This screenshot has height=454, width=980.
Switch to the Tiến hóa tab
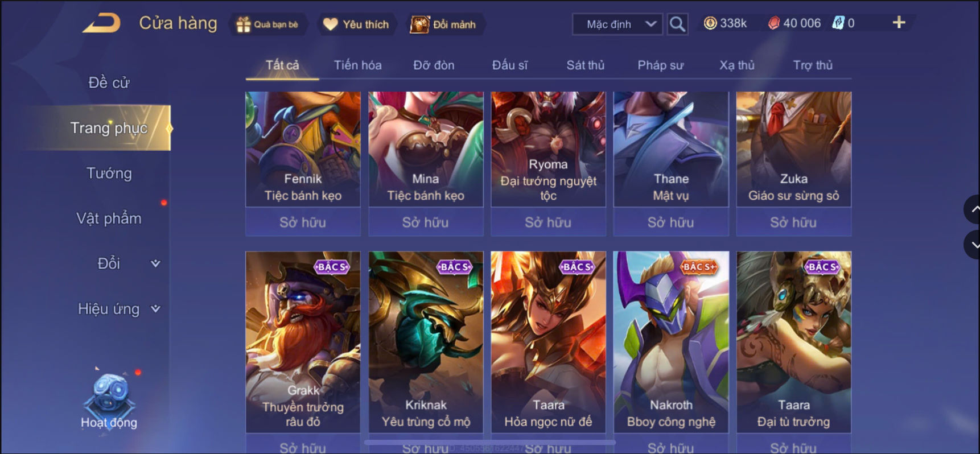click(x=357, y=65)
